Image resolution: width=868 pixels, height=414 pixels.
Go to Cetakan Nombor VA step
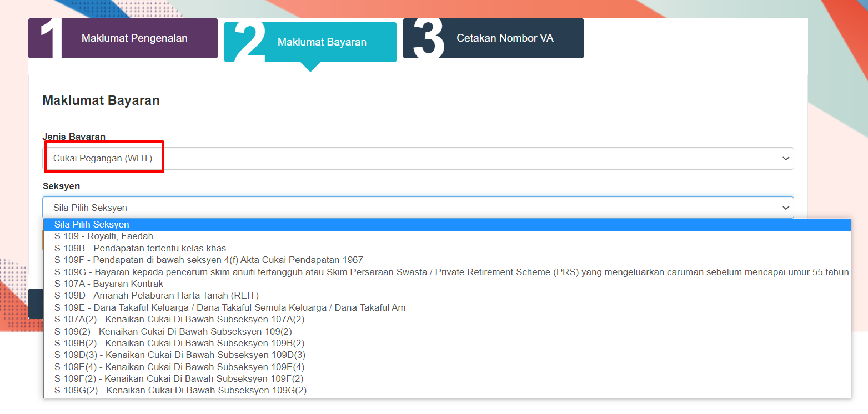pos(504,38)
